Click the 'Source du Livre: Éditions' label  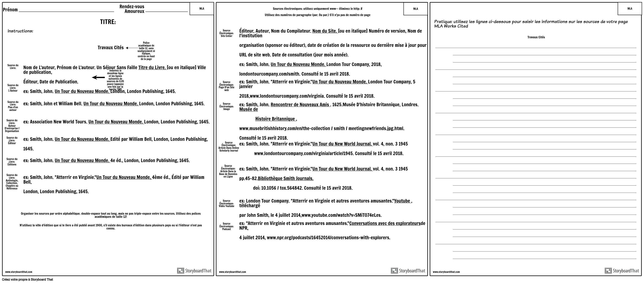point(12,162)
